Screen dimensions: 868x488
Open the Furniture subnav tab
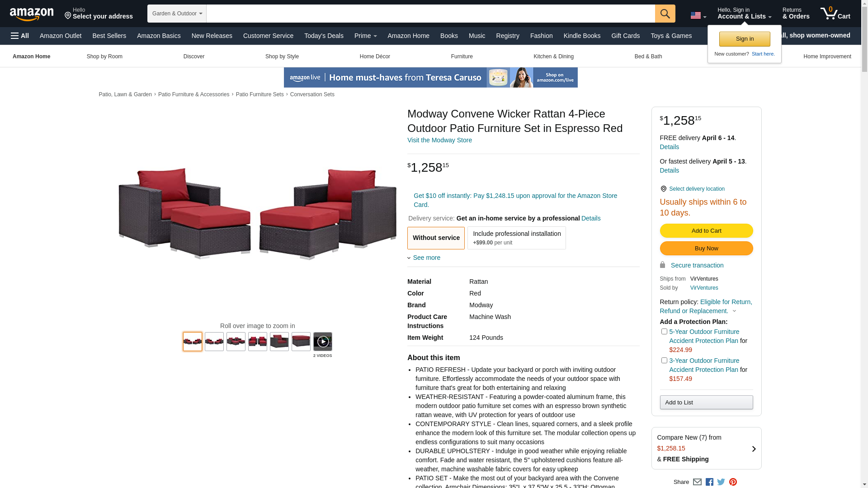[x=462, y=56]
